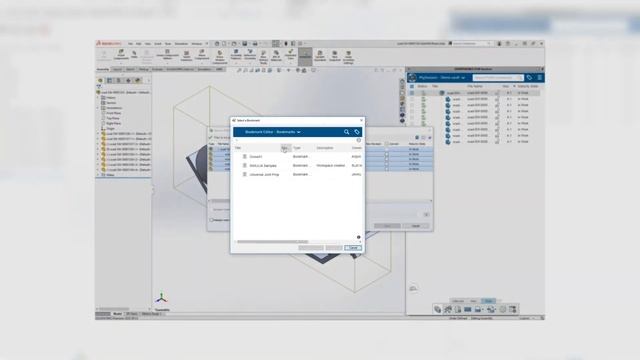
Task: Toggle second row checkbox in save dialog table
Action: (387, 154)
